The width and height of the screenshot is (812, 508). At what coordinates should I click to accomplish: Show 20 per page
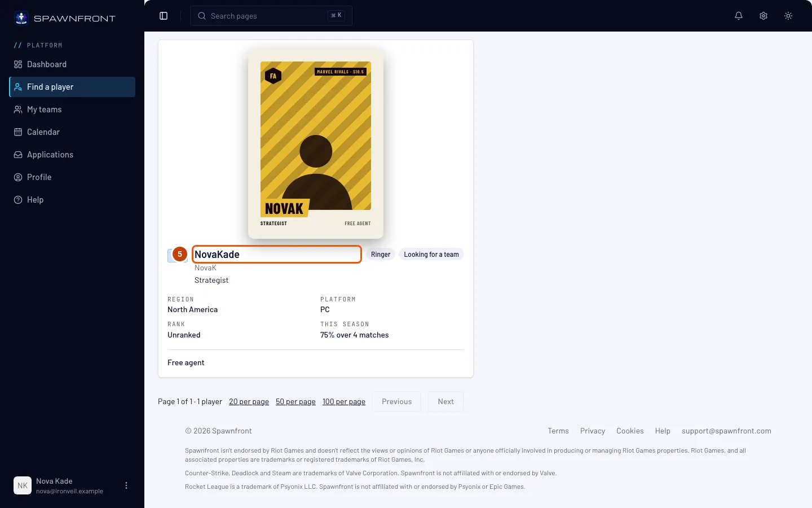click(x=249, y=402)
